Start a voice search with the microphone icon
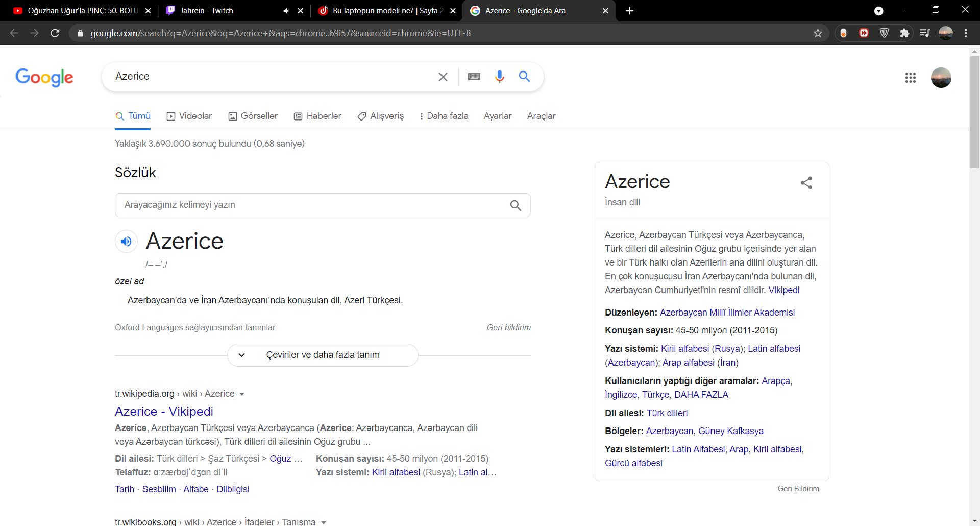Screen dimensions: 980x526 [x=500, y=77]
